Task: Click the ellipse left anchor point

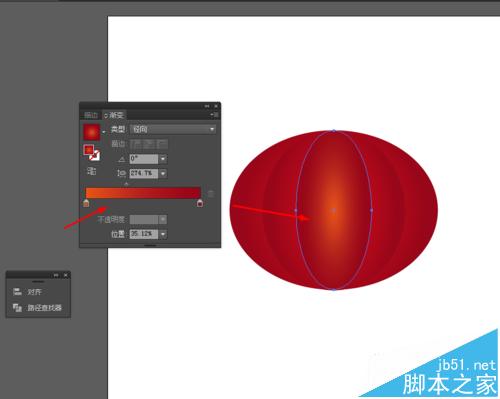Action: pyautogui.click(x=296, y=210)
